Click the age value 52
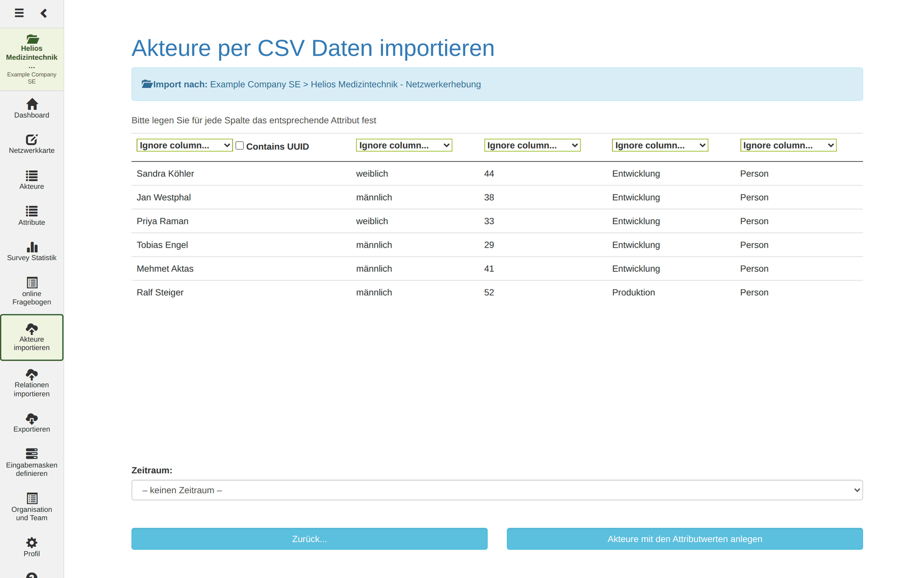 tap(489, 292)
